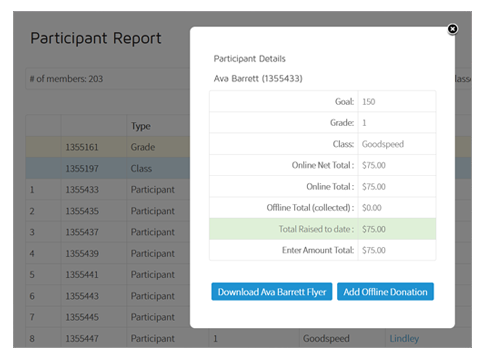Click the Goal value 150

click(368, 102)
